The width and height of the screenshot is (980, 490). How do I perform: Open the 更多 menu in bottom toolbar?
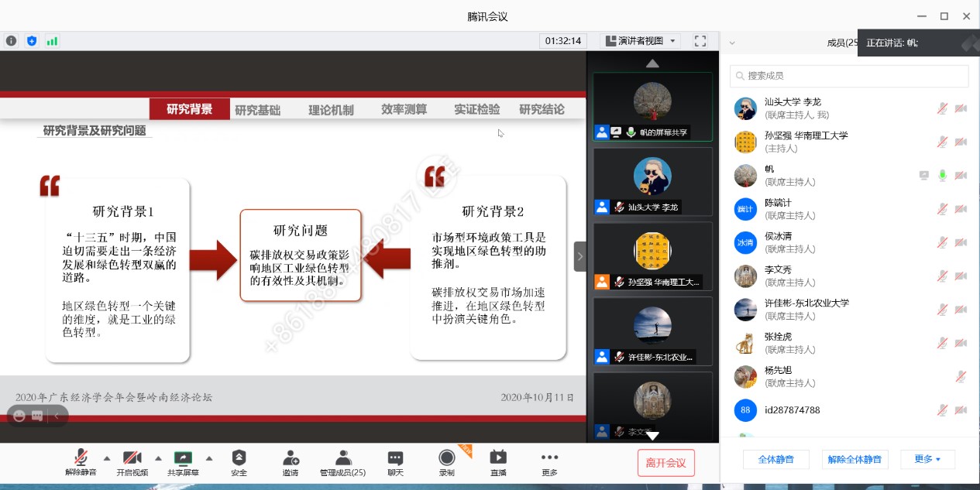[x=549, y=457]
